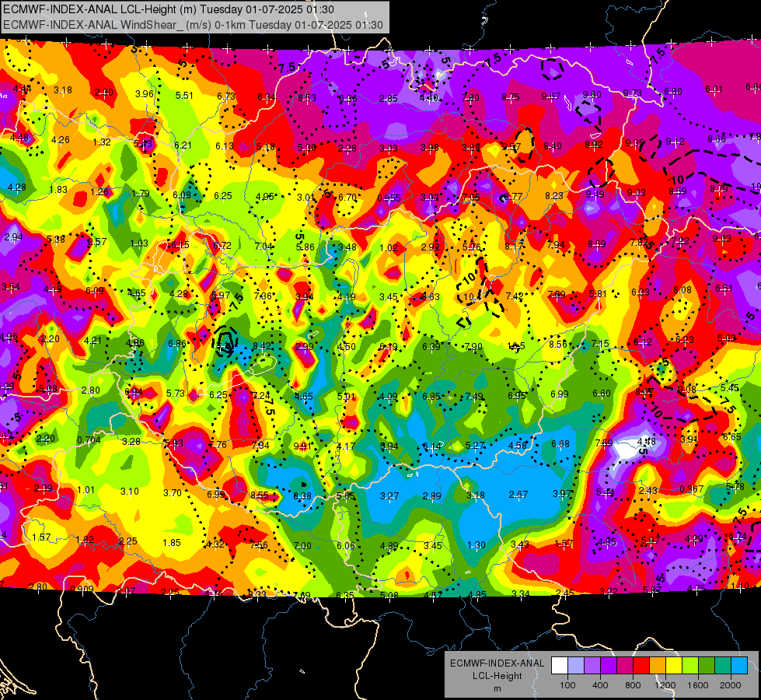Click the wind shear value '8.17'
Viewport: 761px width, 700px height.
[x=514, y=246]
